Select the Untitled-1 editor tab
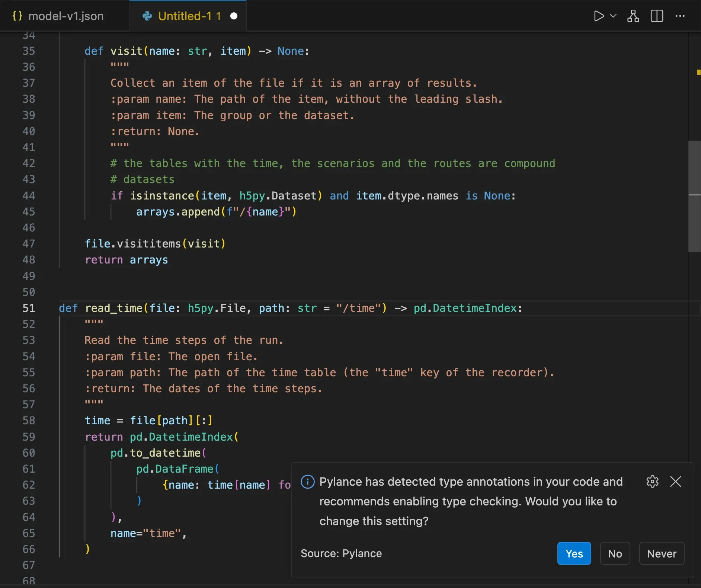 [x=188, y=16]
